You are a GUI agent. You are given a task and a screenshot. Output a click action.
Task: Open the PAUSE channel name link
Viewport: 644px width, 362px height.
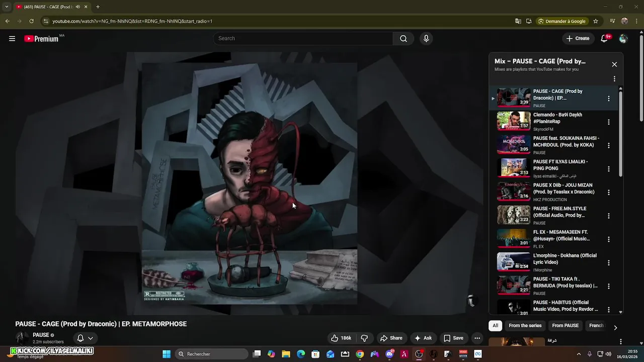(41, 335)
